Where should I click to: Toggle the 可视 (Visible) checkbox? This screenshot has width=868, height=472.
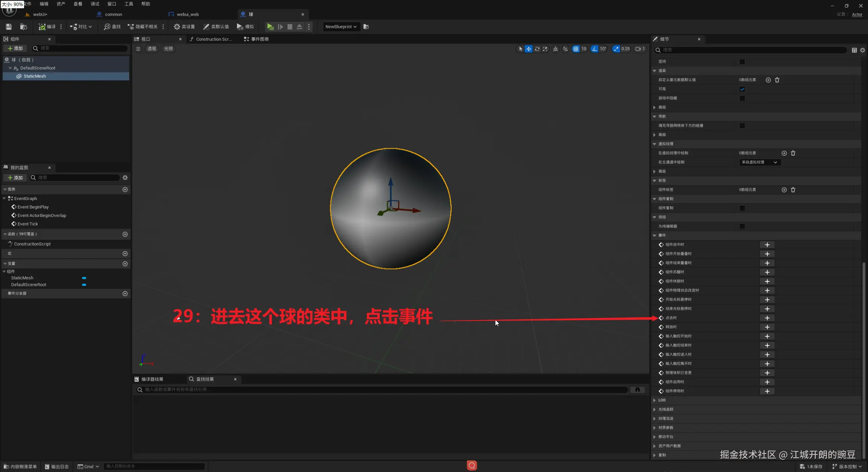(x=742, y=89)
